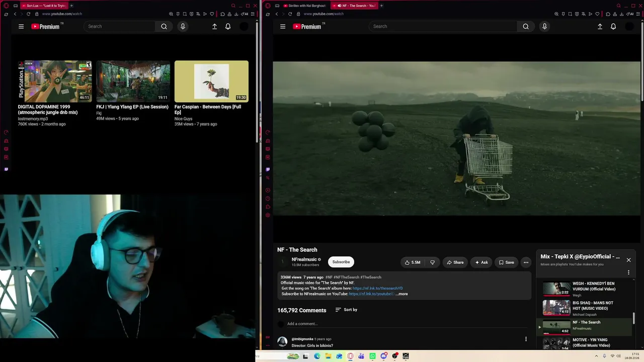
Task: Go back in the right browser window
Action: [276, 14]
